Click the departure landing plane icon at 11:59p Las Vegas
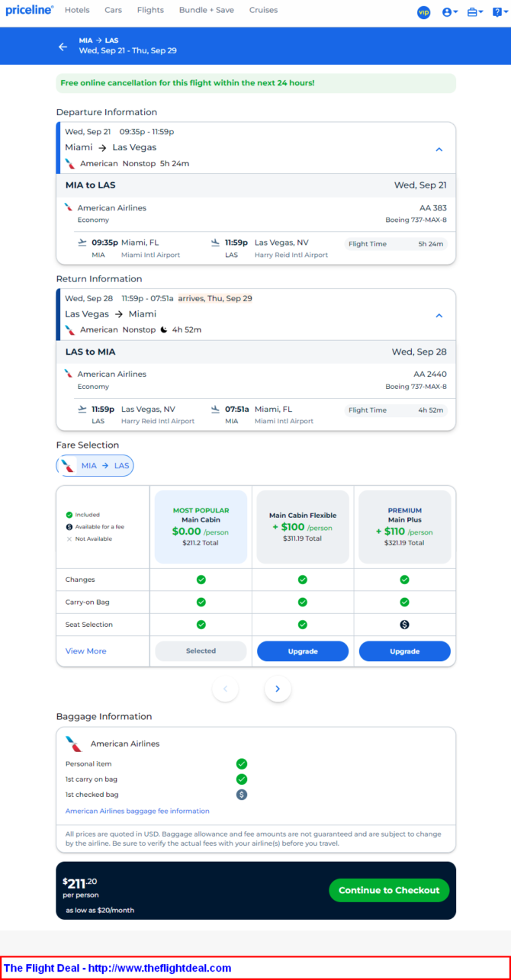 (215, 243)
